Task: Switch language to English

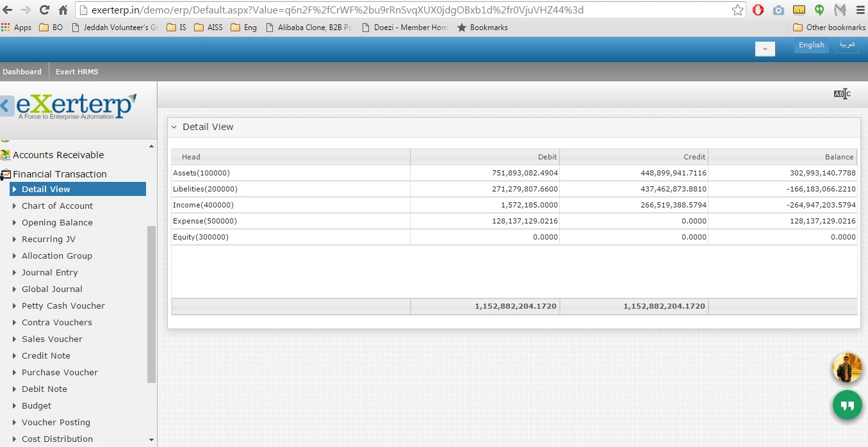Action: [x=811, y=45]
